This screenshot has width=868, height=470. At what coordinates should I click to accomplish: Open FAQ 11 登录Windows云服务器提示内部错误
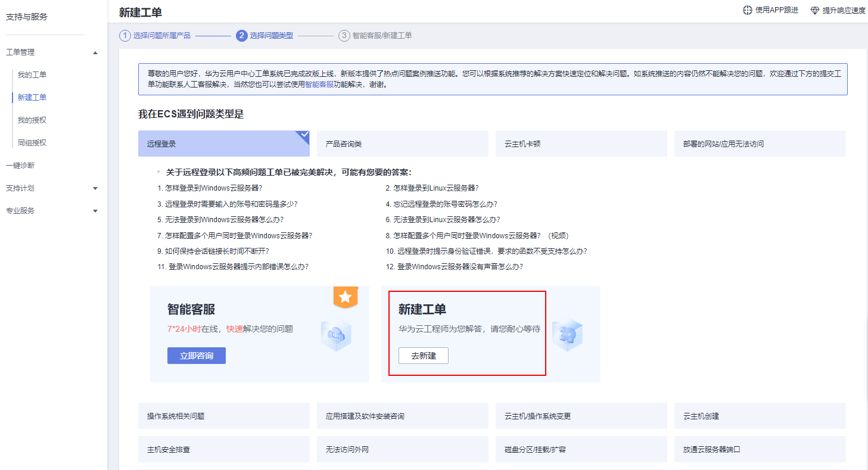click(x=233, y=267)
